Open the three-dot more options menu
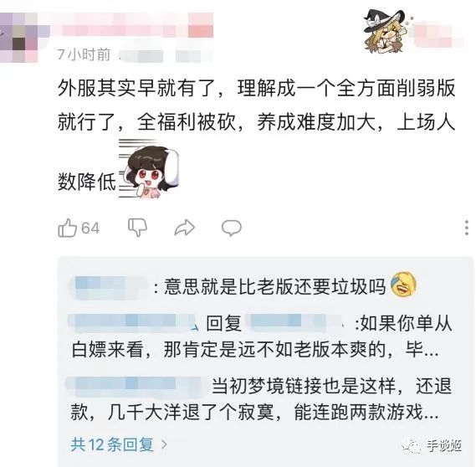476x467 pixels. coord(467,228)
